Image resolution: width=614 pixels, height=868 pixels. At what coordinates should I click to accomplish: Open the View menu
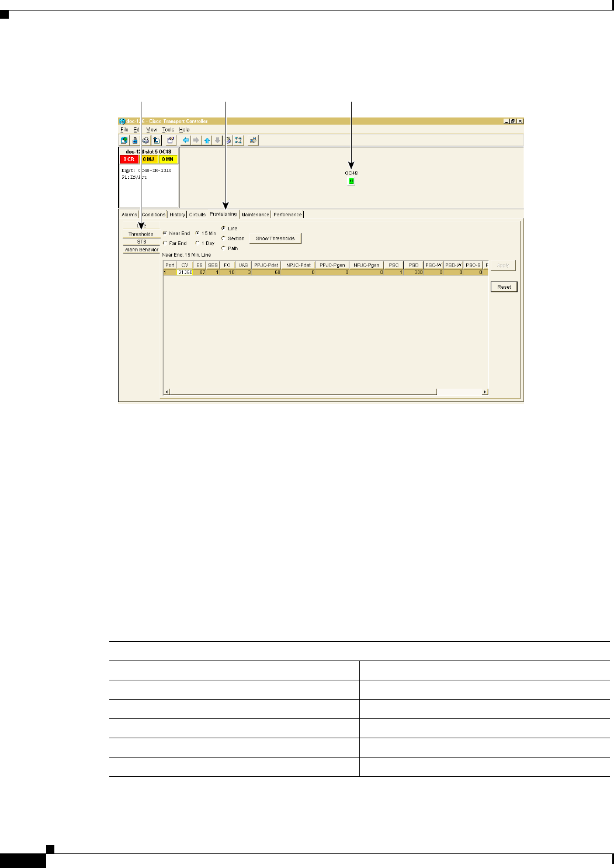(x=152, y=130)
